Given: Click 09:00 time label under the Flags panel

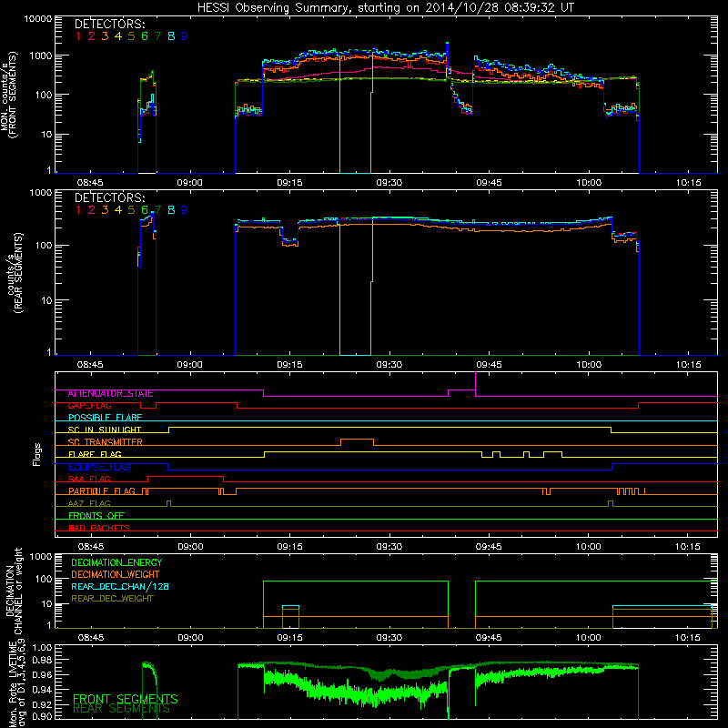Looking at the screenshot, I should 190,547.
